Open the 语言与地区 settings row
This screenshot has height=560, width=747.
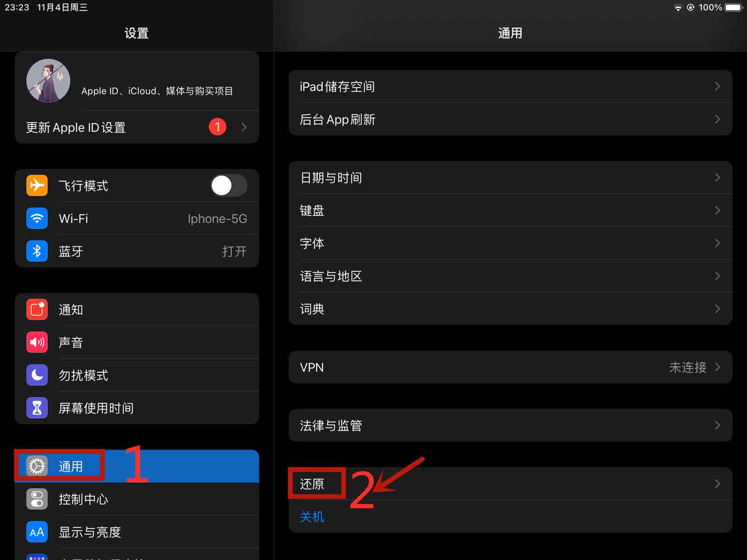pyautogui.click(x=510, y=276)
